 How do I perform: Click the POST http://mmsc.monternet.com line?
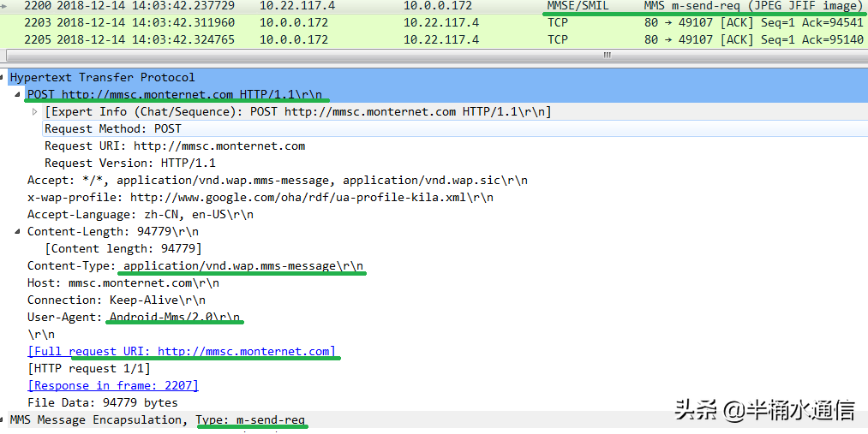click(175, 94)
